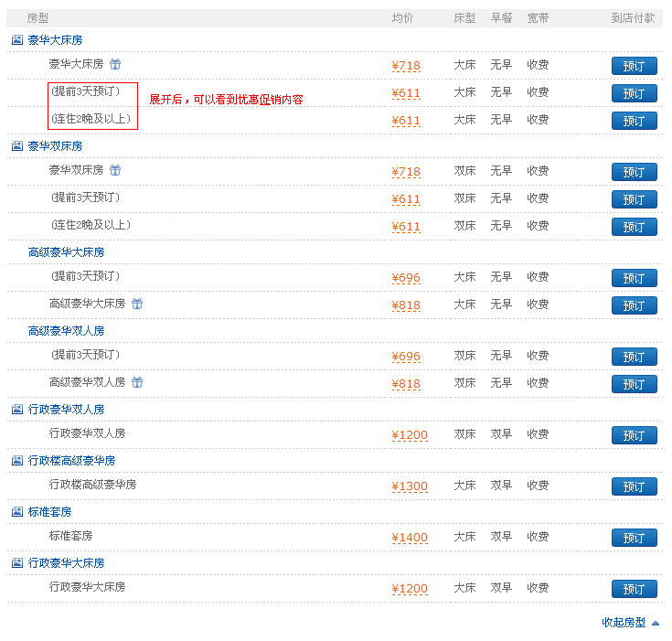Click the gift icon beside 高级豪华大床房 ¥818 row
The width and height of the screenshot is (672, 641).
[137, 304]
